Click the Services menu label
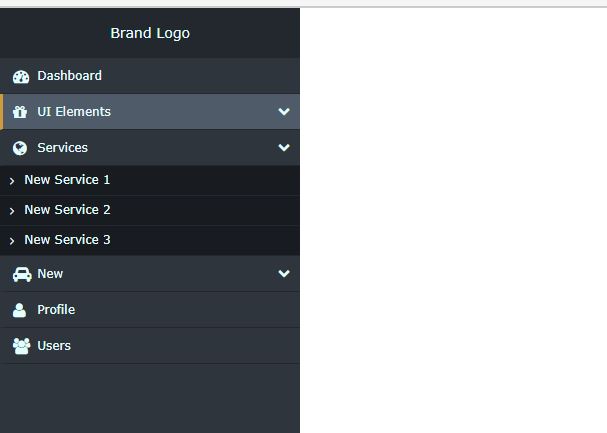This screenshot has width=607, height=433. tap(62, 148)
